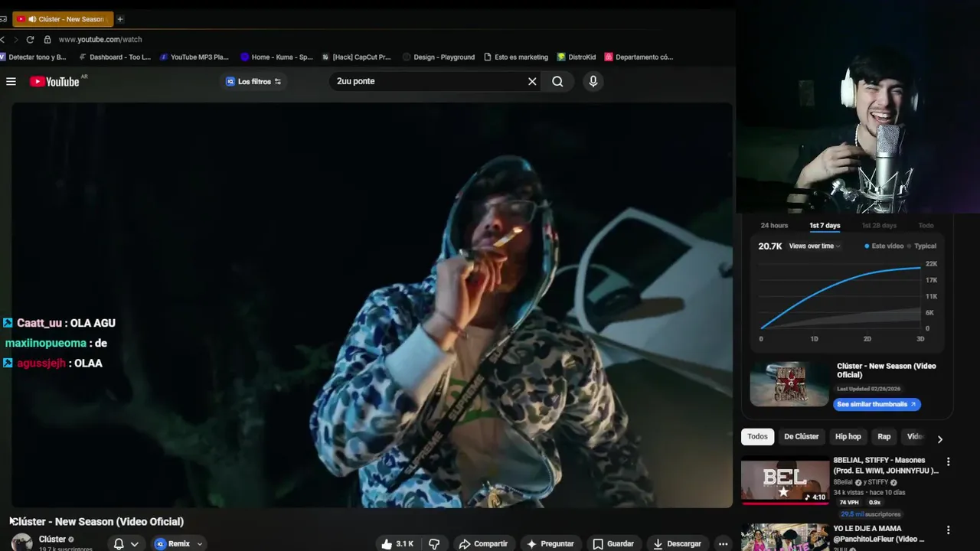
Task: Select the Rap filter chip
Action: tap(884, 437)
